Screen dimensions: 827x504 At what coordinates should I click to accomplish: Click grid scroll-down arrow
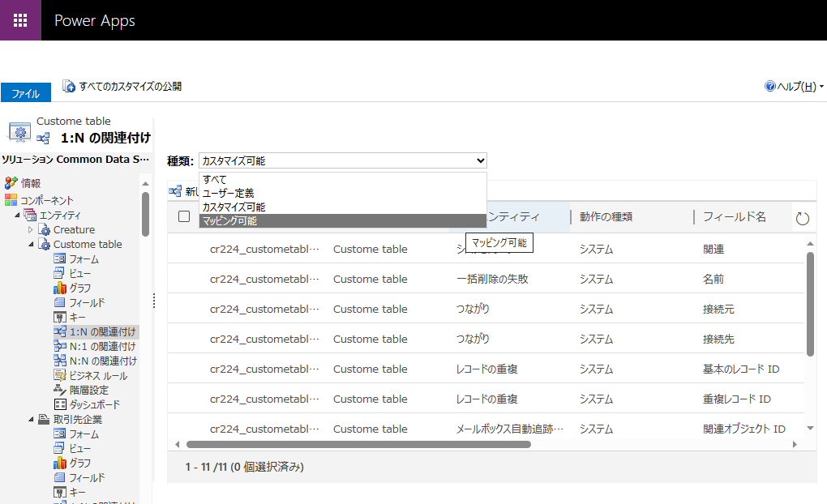coord(810,428)
